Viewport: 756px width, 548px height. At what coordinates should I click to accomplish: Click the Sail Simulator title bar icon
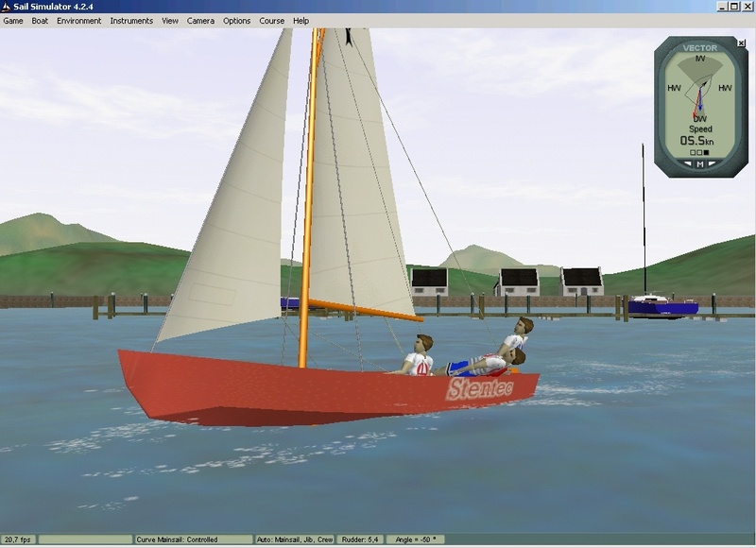point(7,6)
